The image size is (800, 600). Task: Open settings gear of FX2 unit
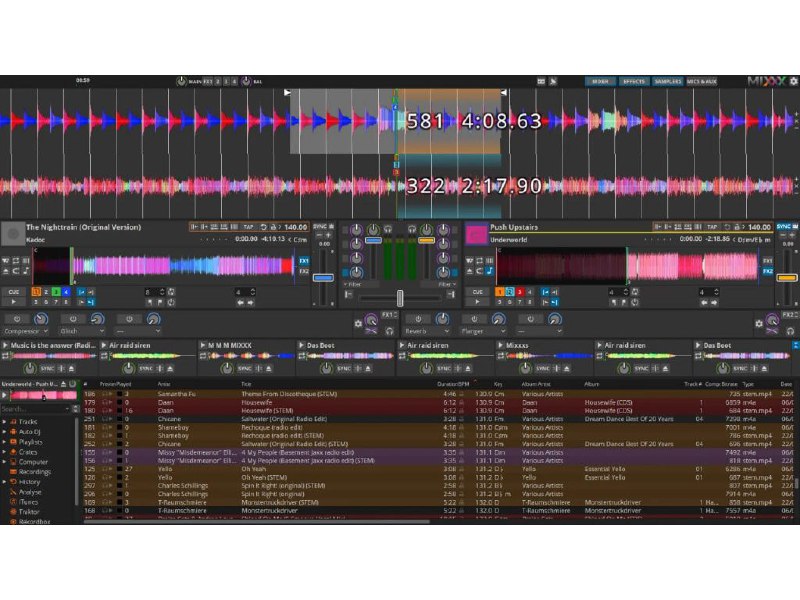tap(759, 323)
